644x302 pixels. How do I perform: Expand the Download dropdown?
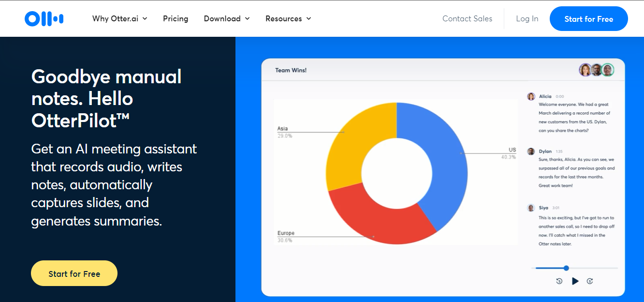[x=227, y=19]
